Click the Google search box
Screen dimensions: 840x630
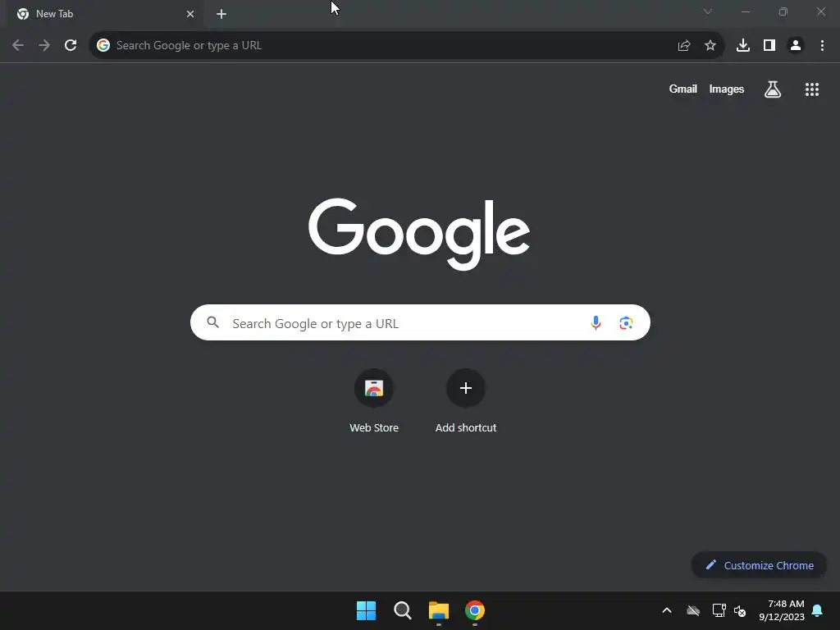coord(420,322)
